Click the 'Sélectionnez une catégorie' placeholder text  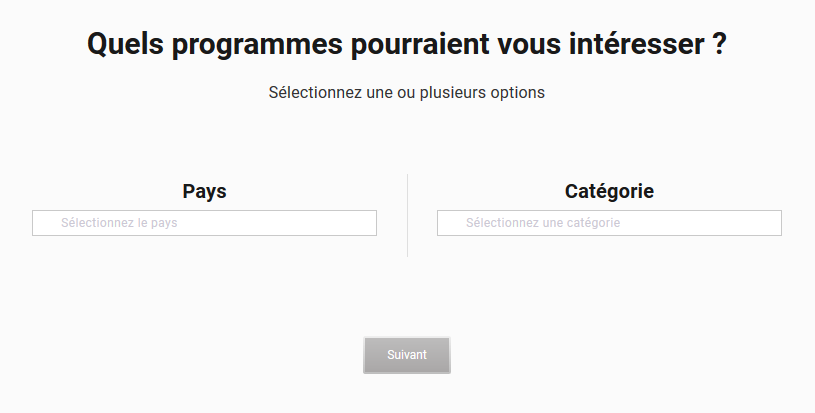tap(543, 223)
